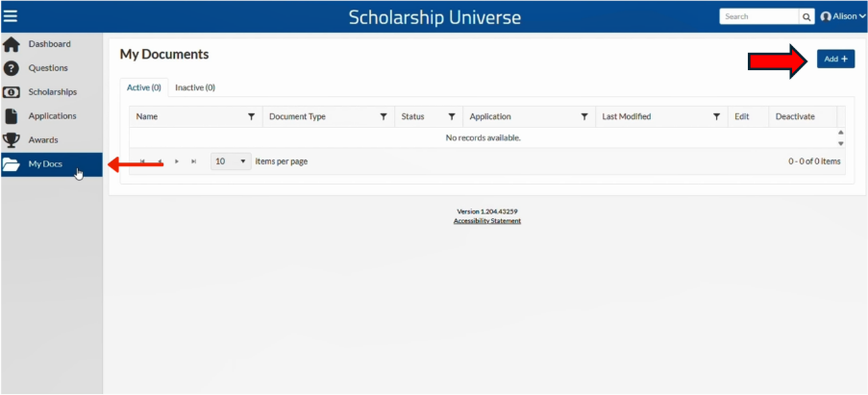The width and height of the screenshot is (868, 395).
Task: Filter the Name column
Action: point(251,116)
